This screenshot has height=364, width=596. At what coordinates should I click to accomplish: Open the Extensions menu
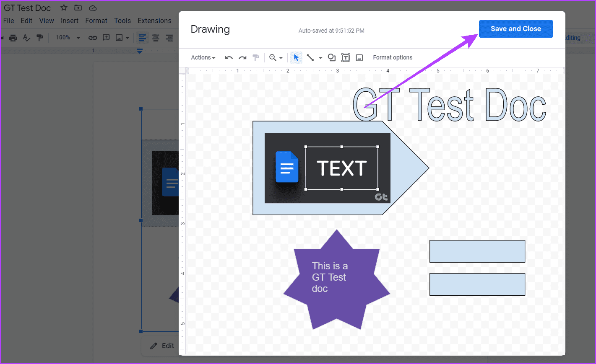point(154,21)
